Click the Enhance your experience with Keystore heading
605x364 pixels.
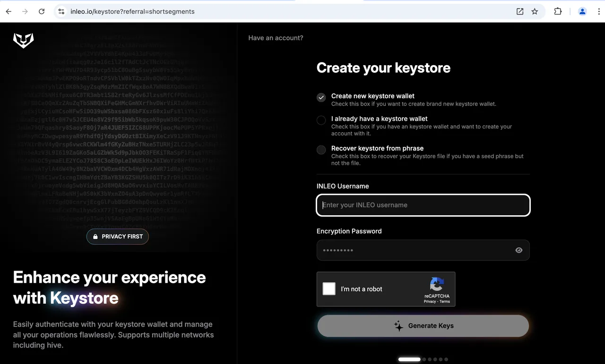(x=110, y=288)
